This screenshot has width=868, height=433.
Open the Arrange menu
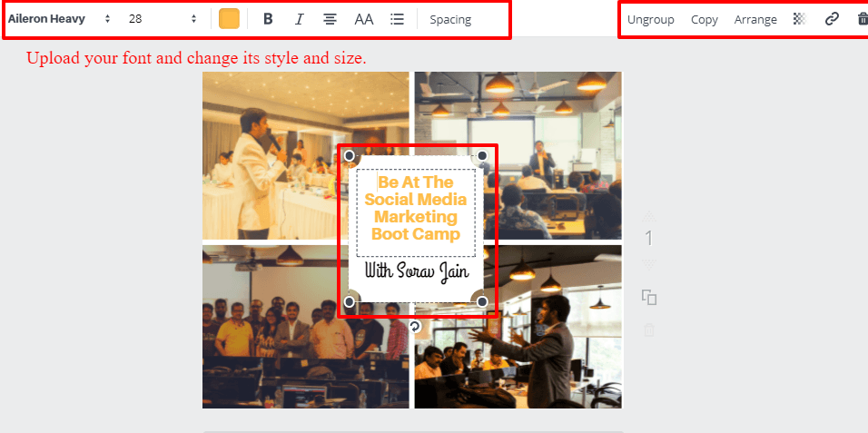click(x=755, y=19)
